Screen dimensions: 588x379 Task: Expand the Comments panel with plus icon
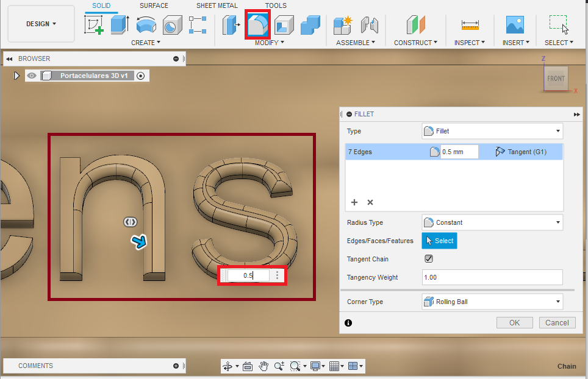pos(176,366)
